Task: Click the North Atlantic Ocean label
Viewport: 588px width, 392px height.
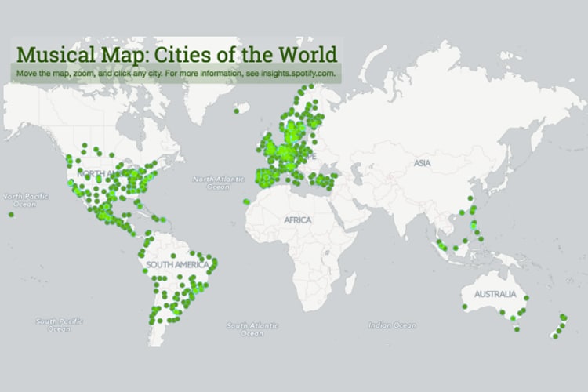Action: pyautogui.click(x=212, y=183)
